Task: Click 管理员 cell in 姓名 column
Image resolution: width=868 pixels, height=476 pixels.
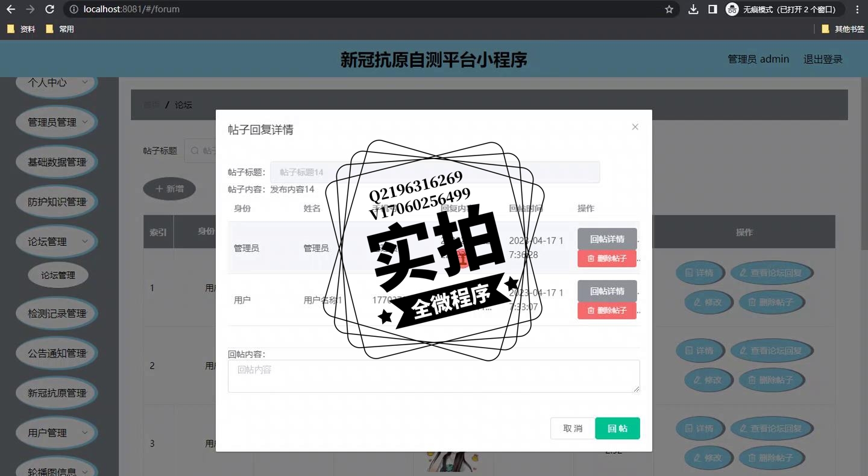Action: click(x=316, y=248)
